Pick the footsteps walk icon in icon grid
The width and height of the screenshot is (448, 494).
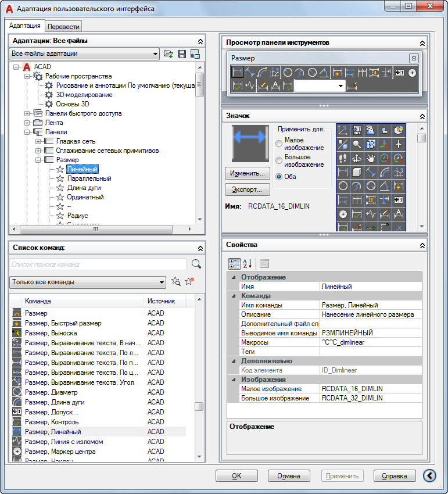pyautogui.click(x=343, y=158)
